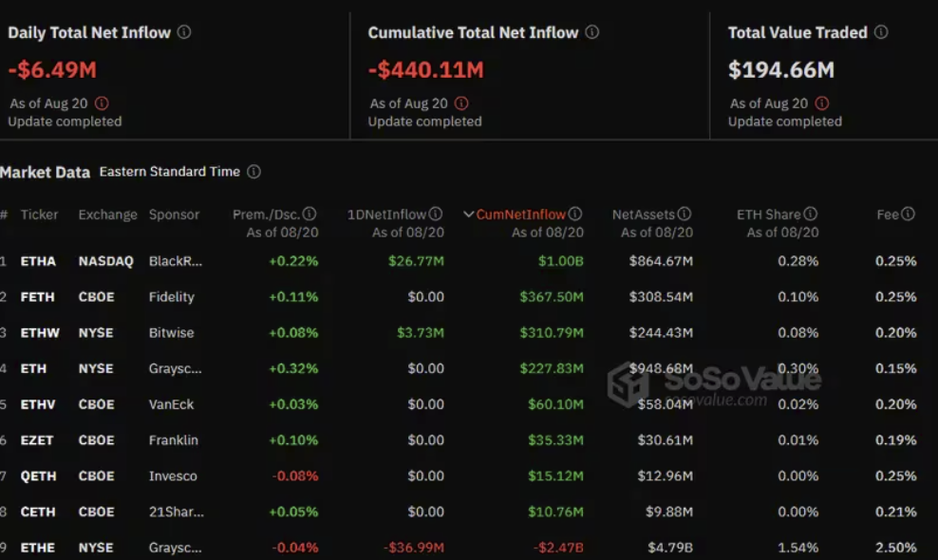Click info icon beside Daily Total Net Inflow
The image size is (938, 560).
[184, 32]
